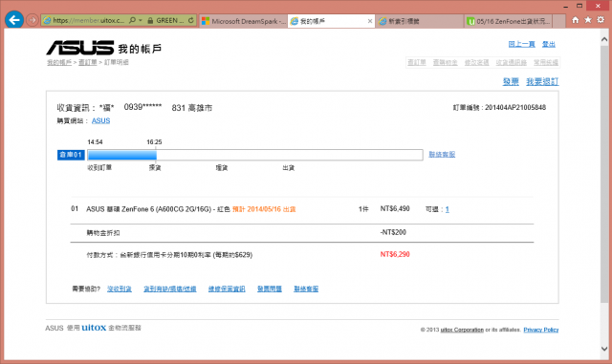612x364 pixels.
Task: Click the vertical scrollbar thumb
Action: coord(604,174)
